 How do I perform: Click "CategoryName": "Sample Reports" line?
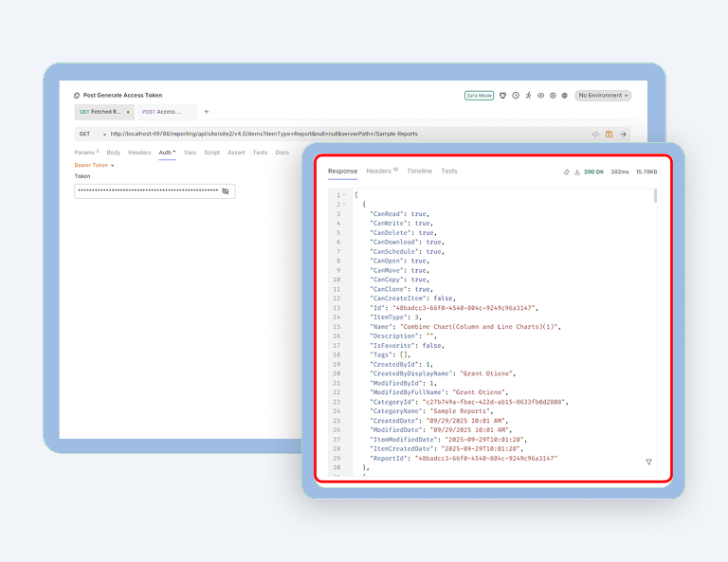tap(431, 411)
